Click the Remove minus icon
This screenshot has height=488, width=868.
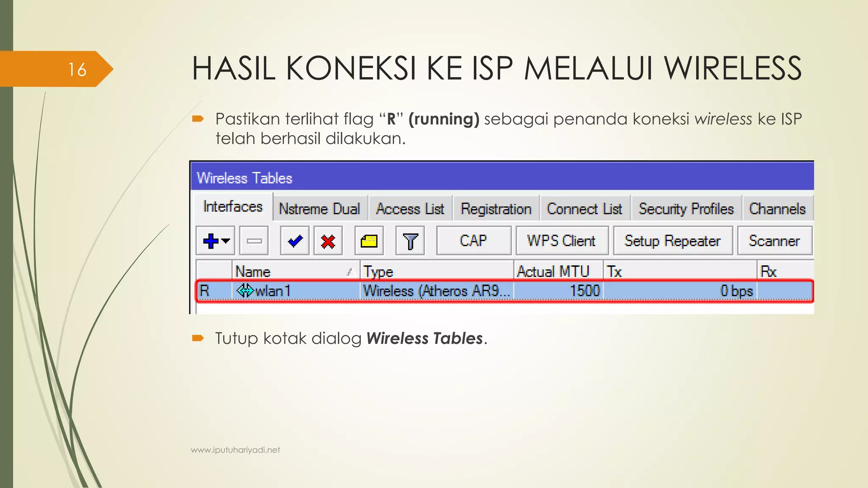point(254,241)
